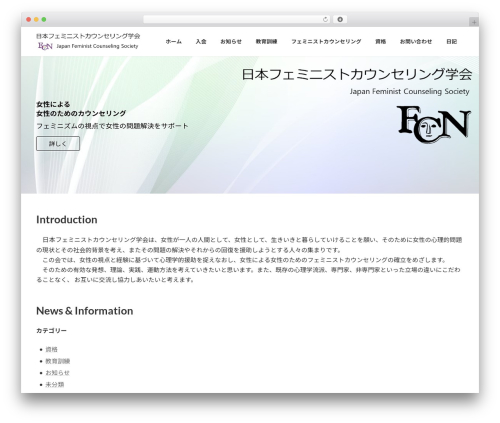Reload the page with the refresh icon
500x423 pixels.
pyautogui.click(x=325, y=20)
